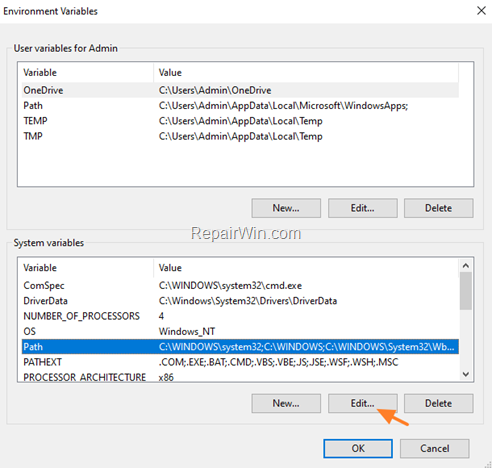Select the TEMP user variable

(240, 121)
